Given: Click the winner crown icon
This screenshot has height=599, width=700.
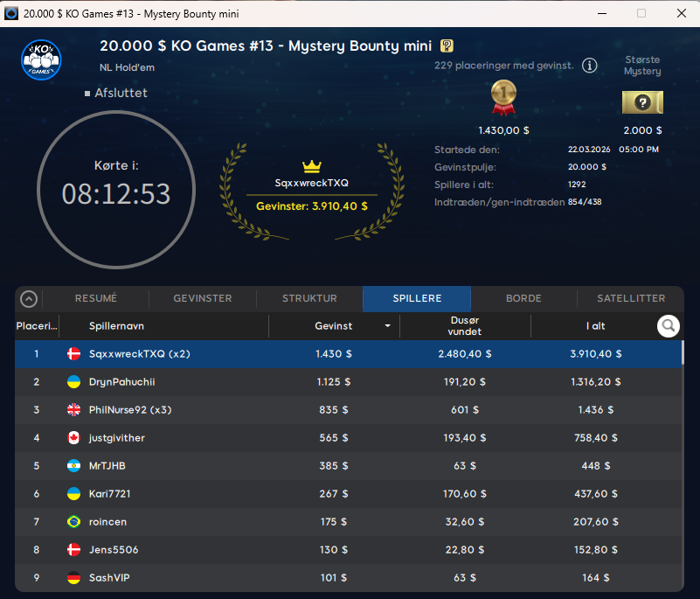Looking at the screenshot, I should 312,166.
